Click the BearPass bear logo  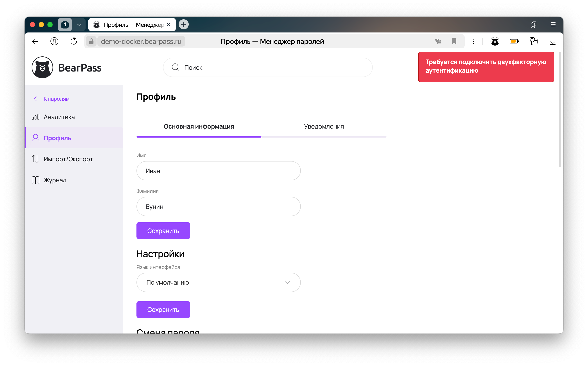tap(42, 68)
